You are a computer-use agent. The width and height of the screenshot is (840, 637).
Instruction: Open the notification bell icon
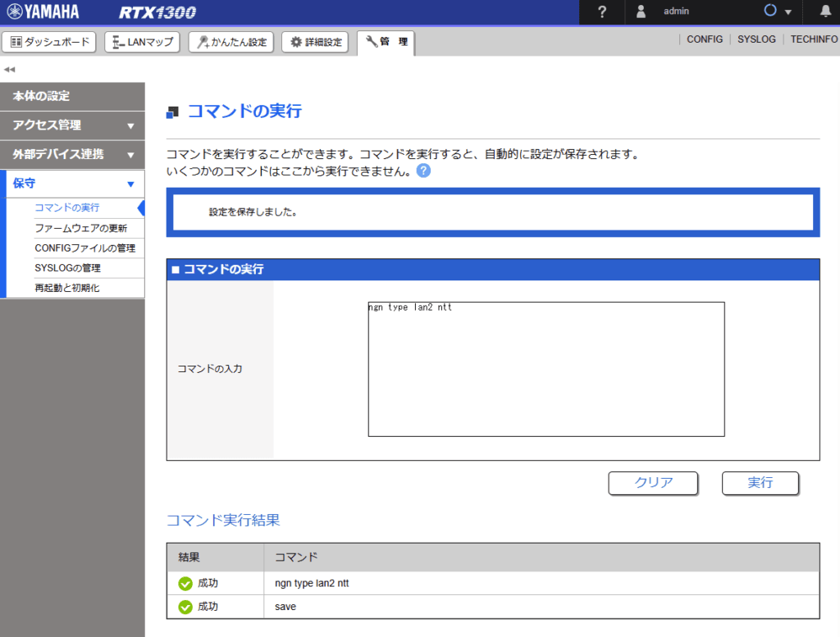coord(825,11)
